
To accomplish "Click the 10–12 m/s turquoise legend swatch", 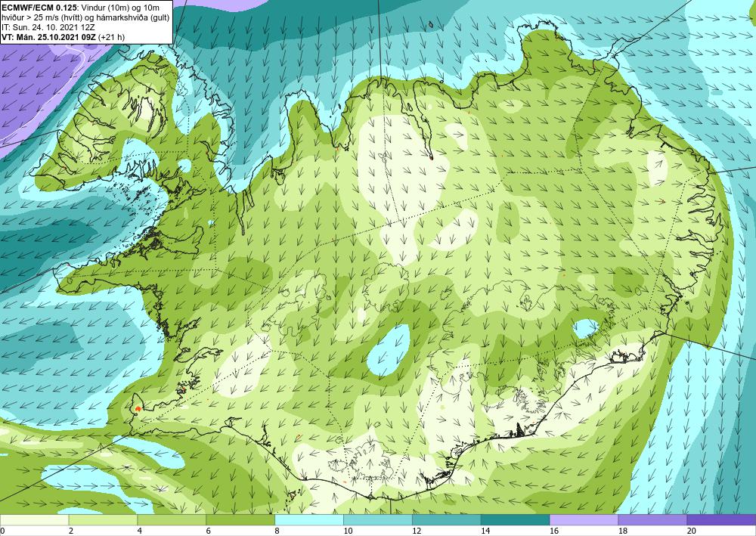I will (377, 519).
